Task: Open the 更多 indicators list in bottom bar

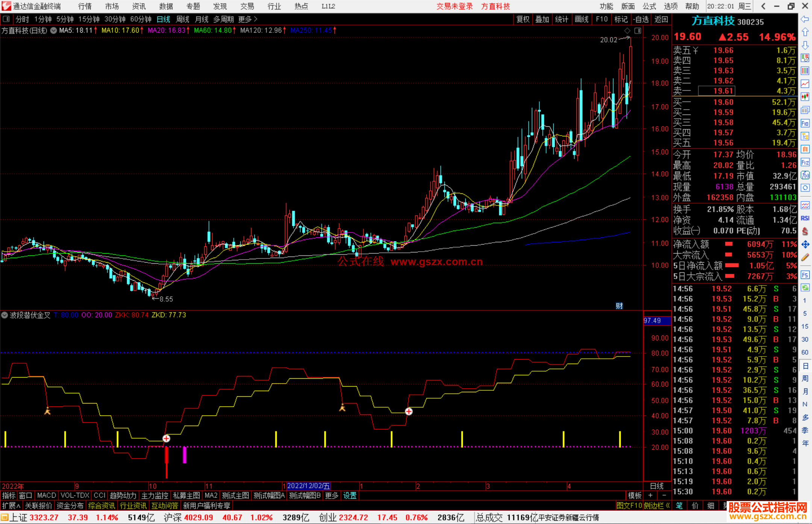Action: coord(331,495)
